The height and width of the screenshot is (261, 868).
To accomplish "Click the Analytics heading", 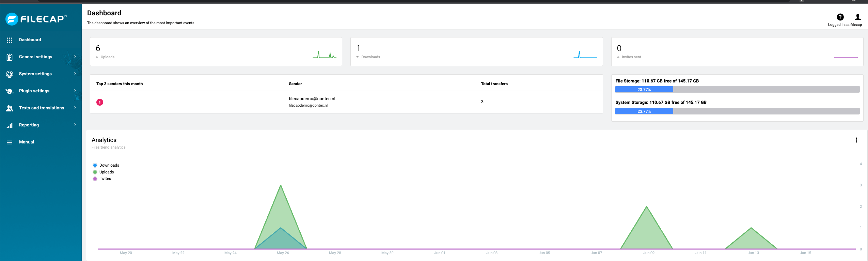I will pos(104,140).
